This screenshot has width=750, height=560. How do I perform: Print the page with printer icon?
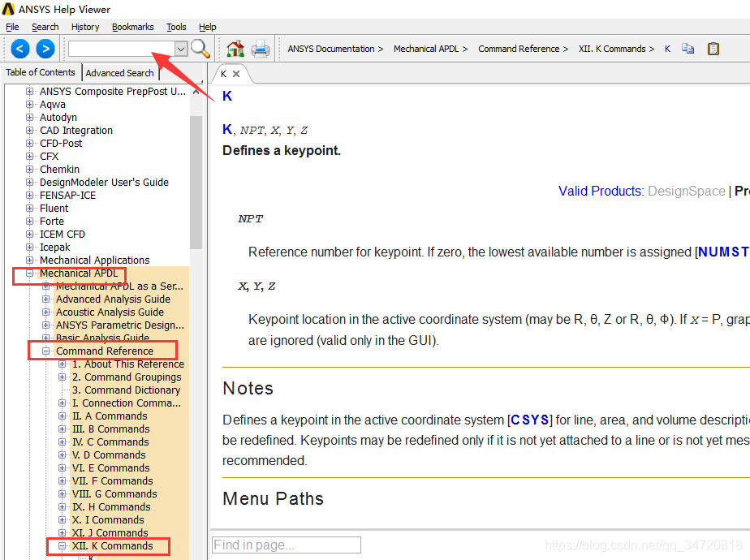tap(261, 49)
